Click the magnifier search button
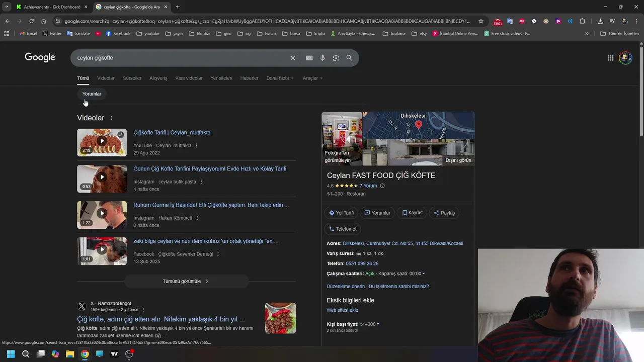 pyautogui.click(x=349, y=58)
